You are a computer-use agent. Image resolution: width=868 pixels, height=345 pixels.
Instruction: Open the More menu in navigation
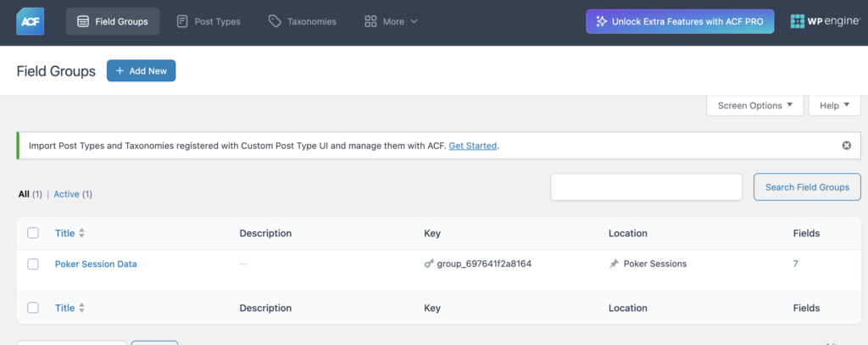click(x=391, y=22)
